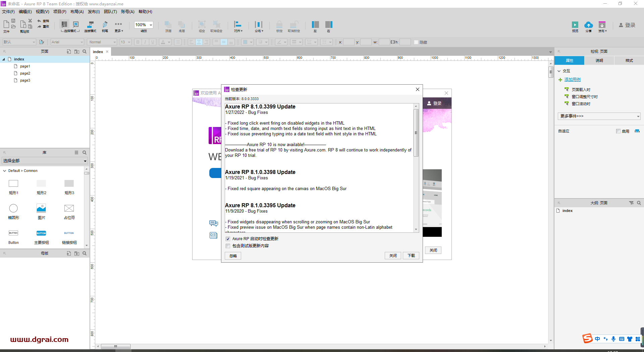The width and height of the screenshot is (644, 352).
Task: Click the 添加用例 link
Action: click(573, 80)
